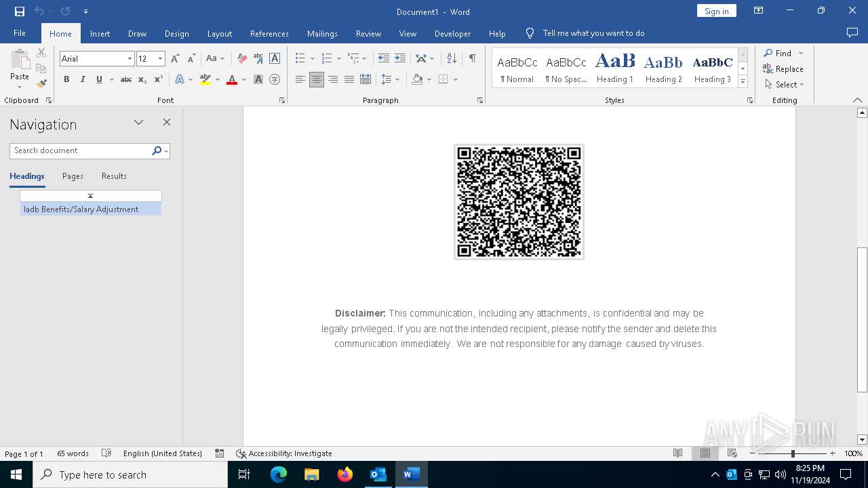868x488 pixels.
Task: Center the paragraph text
Action: pyautogui.click(x=317, y=79)
